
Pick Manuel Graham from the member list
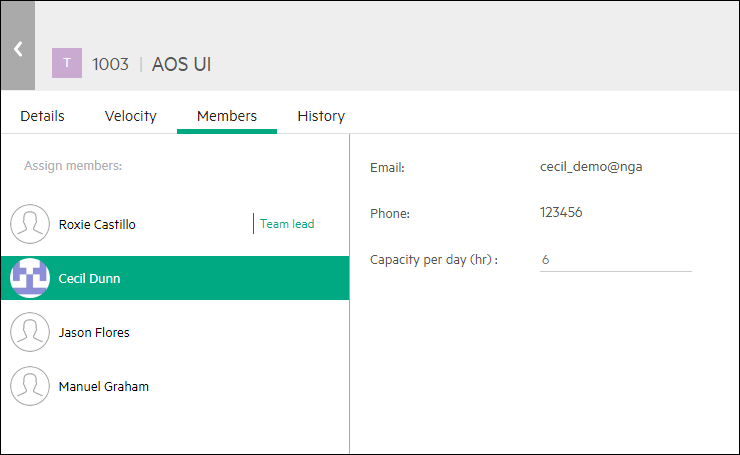point(104,386)
